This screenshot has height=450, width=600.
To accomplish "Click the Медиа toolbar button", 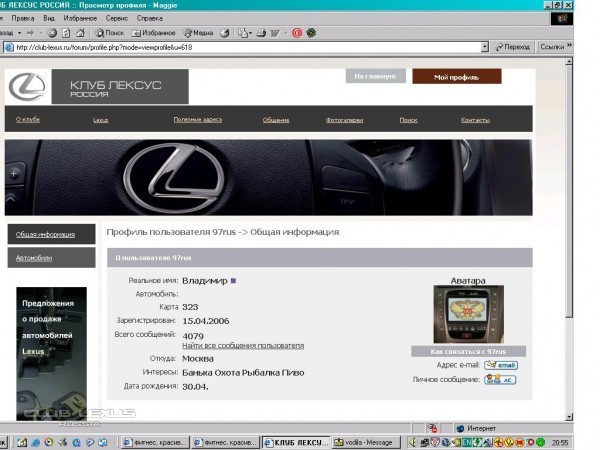I will pyautogui.click(x=198, y=32).
